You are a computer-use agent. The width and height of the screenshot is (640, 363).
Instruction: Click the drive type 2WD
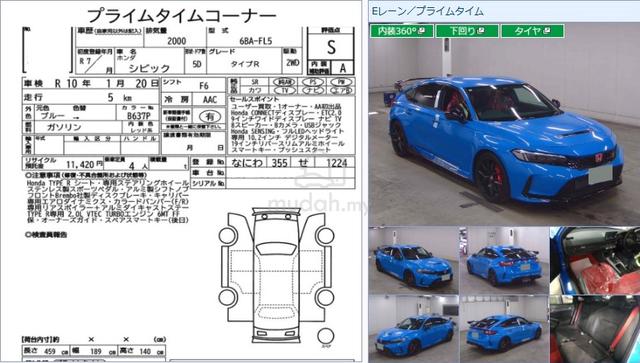292,63
